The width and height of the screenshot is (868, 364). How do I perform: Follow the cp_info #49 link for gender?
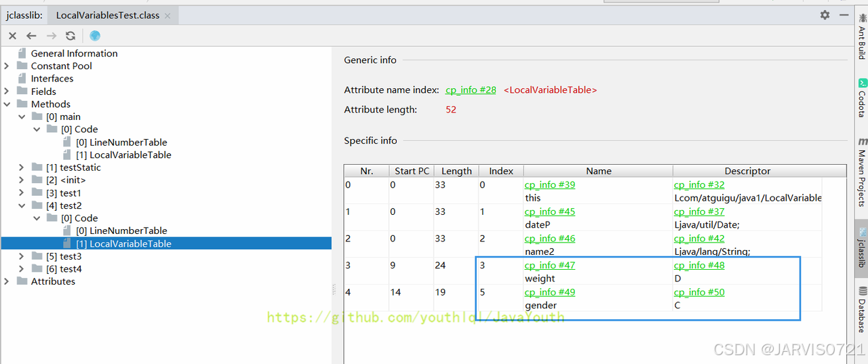click(x=550, y=292)
